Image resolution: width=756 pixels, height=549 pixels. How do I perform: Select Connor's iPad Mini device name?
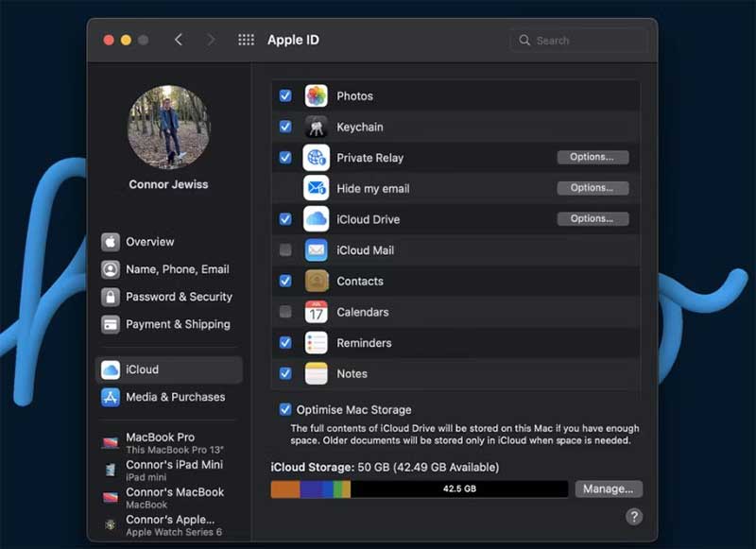coord(175,465)
